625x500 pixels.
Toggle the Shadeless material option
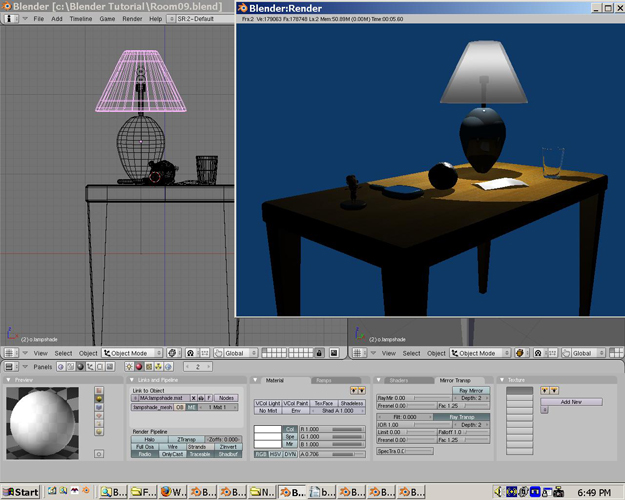pyautogui.click(x=352, y=403)
